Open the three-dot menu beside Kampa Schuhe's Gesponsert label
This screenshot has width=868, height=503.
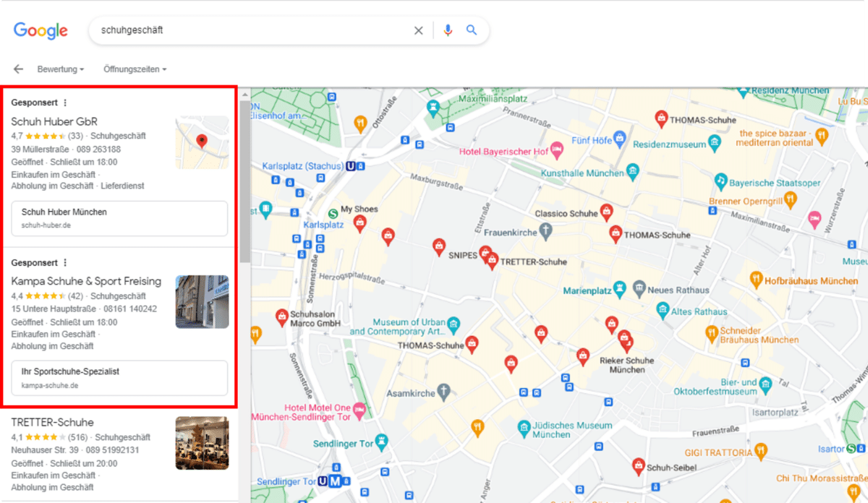(x=65, y=262)
